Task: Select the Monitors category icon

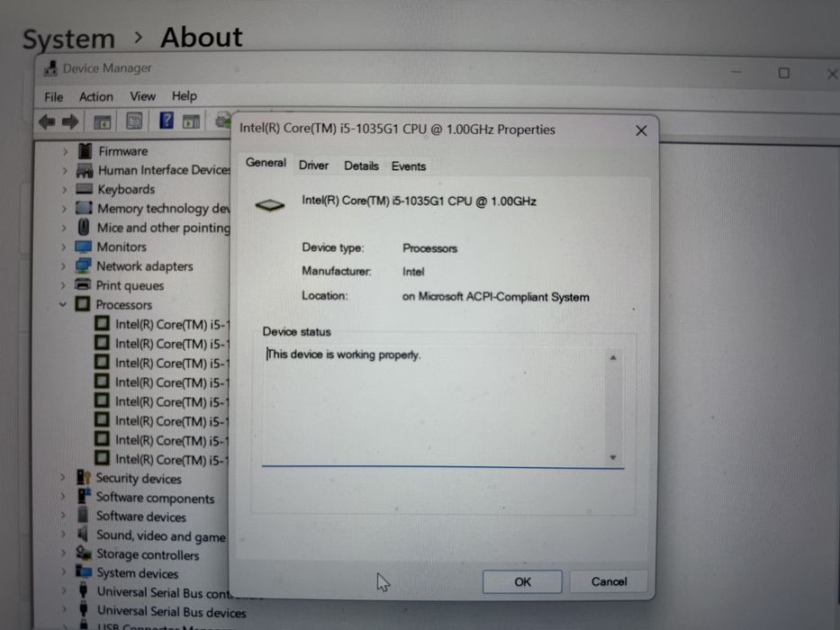Action: click(83, 247)
